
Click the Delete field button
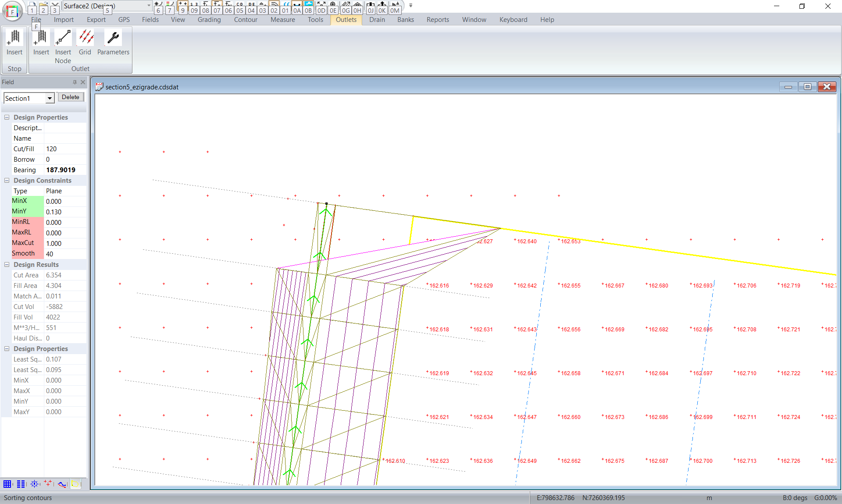click(71, 97)
